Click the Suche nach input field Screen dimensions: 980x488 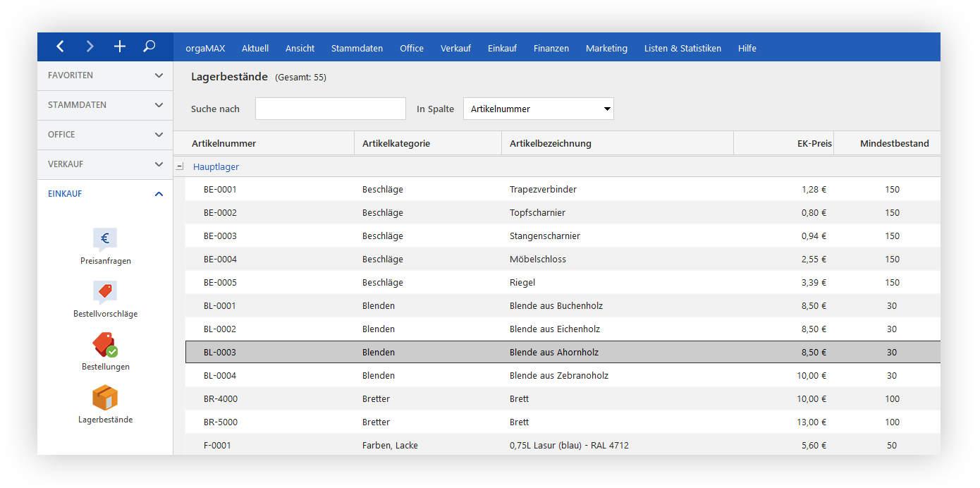pyautogui.click(x=331, y=109)
